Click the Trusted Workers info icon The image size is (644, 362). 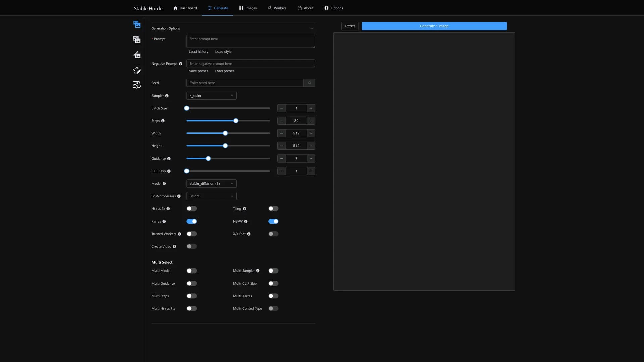(x=179, y=234)
